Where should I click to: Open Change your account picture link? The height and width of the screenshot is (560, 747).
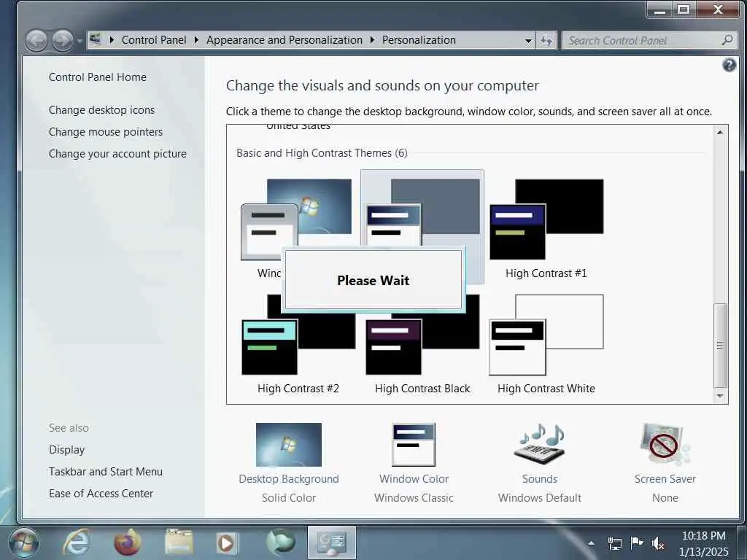[117, 154]
